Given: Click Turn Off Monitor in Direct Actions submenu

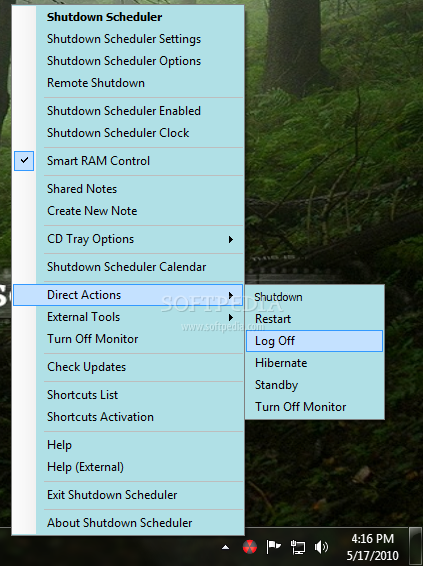Looking at the screenshot, I should [314, 407].
